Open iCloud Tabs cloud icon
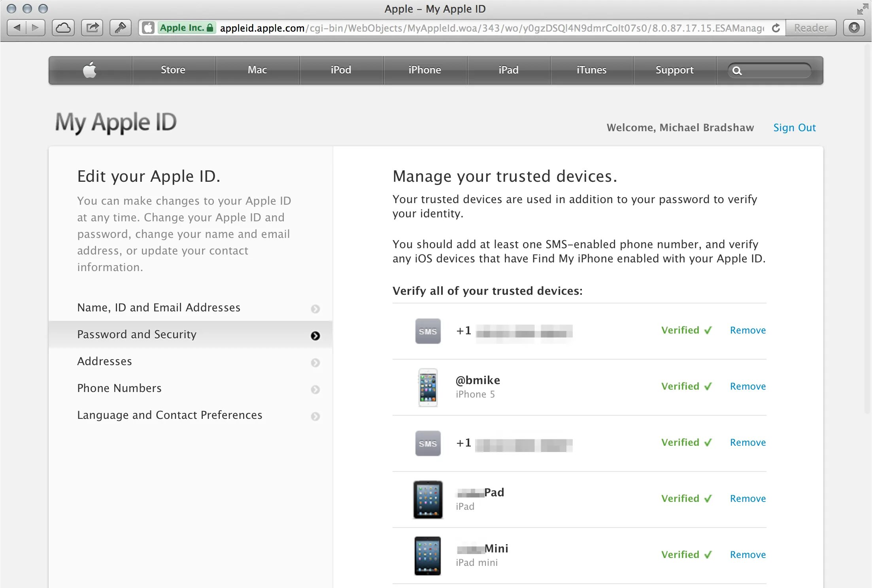This screenshot has width=872, height=588. [x=63, y=28]
